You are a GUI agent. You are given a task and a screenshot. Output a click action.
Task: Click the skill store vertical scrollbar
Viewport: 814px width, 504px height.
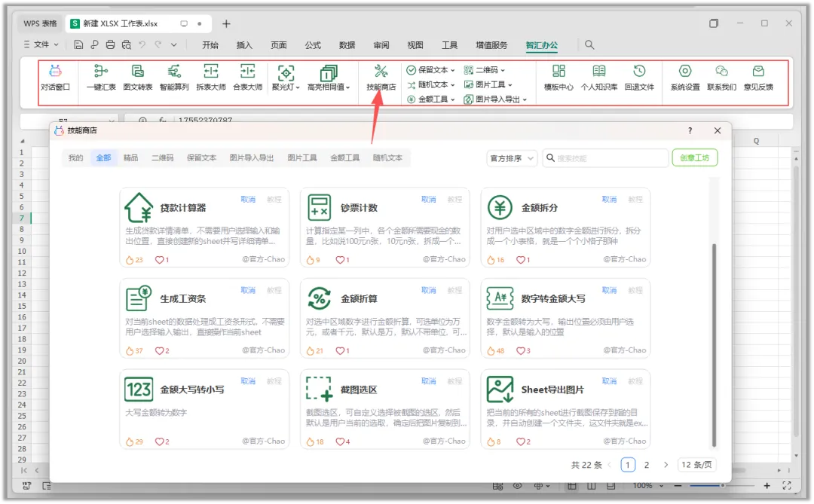[714, 344]
